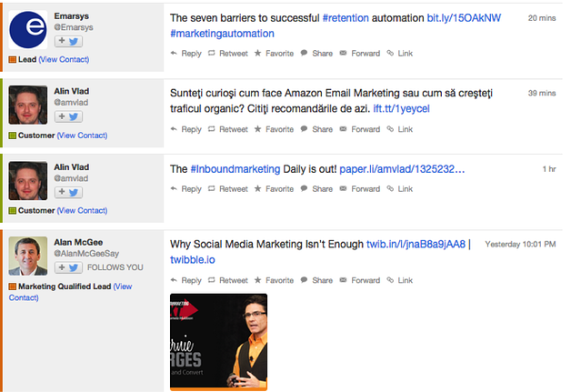The image size is (581, 392).
Task: Click the Alan McGee name
Action: [78, 242]
